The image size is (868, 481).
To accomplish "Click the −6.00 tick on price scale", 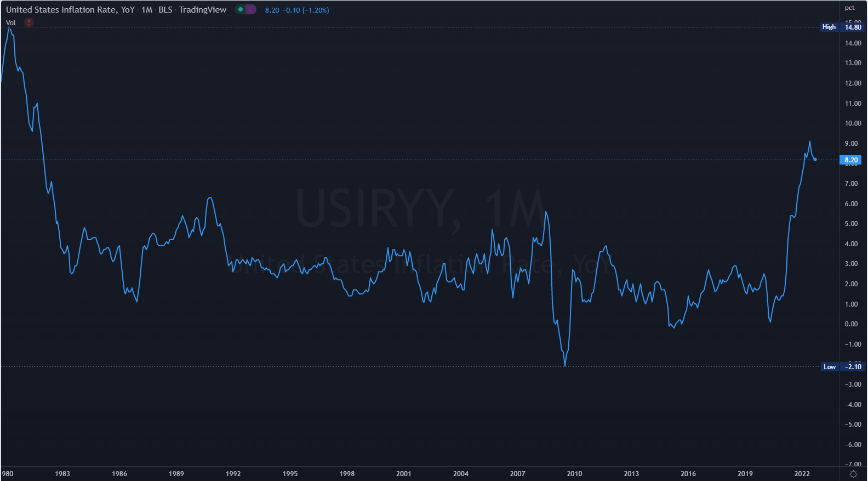I will coord(853,445).
